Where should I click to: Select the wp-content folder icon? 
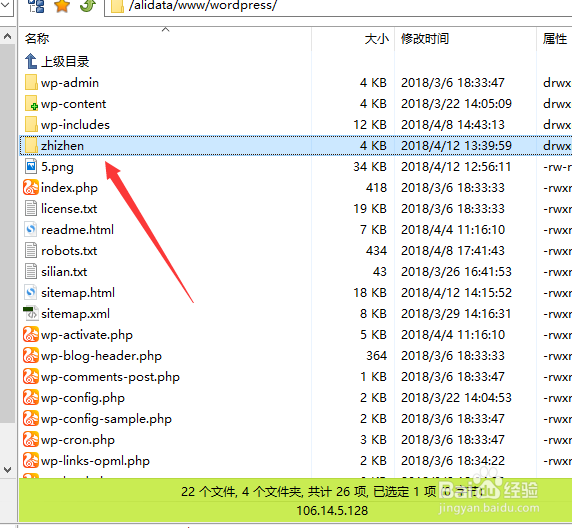click(31, 104)
